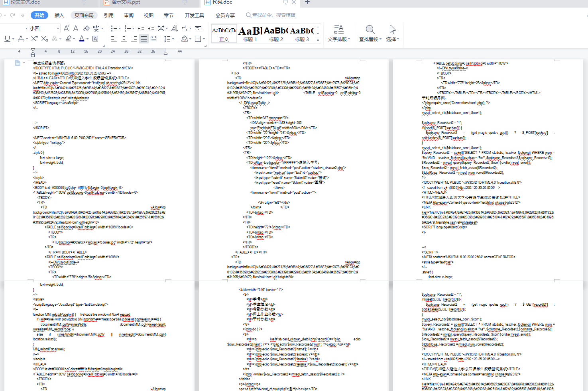Open the 文字排版 menu
The height and width of the screenshot is (391, 588).
tap(339, 33)
